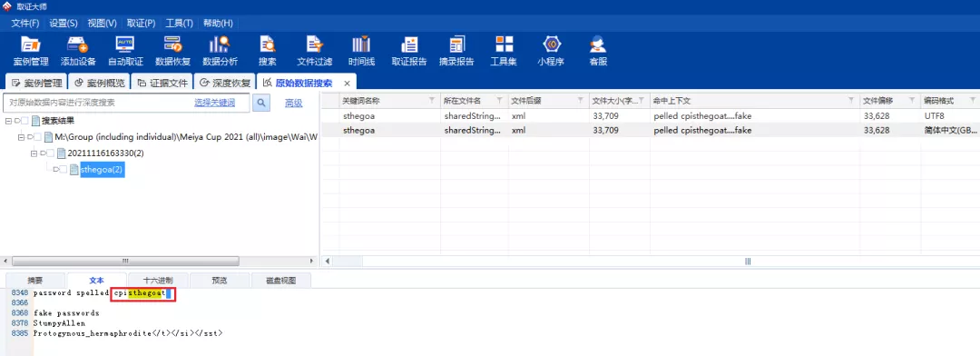The image size is (980, 356).
Task: Select the sthegoa(2) tree item
Action: coord(103,170)
